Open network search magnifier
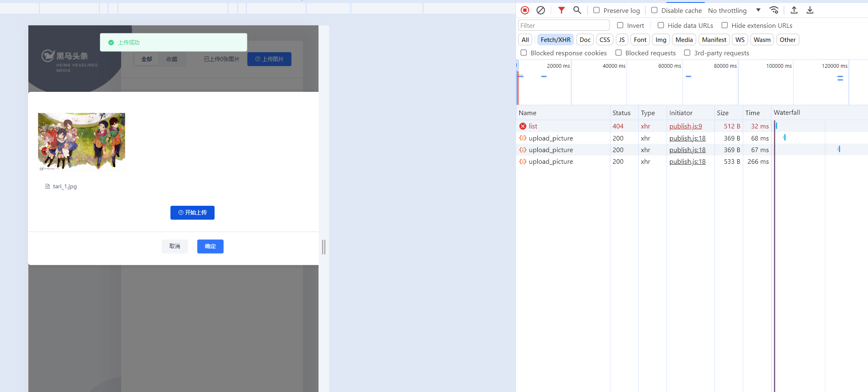This screenshot has height=392, width=868. tap(577, 10)
